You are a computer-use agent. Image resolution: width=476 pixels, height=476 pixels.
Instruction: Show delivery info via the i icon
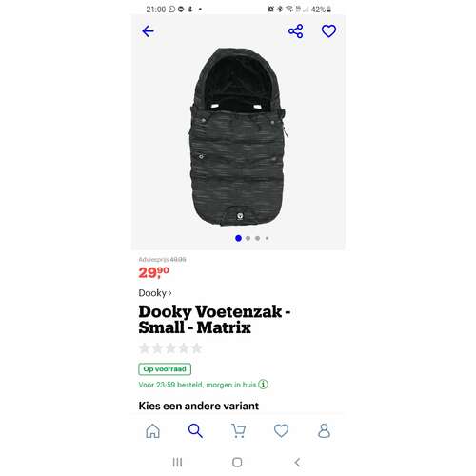point(263,385)
